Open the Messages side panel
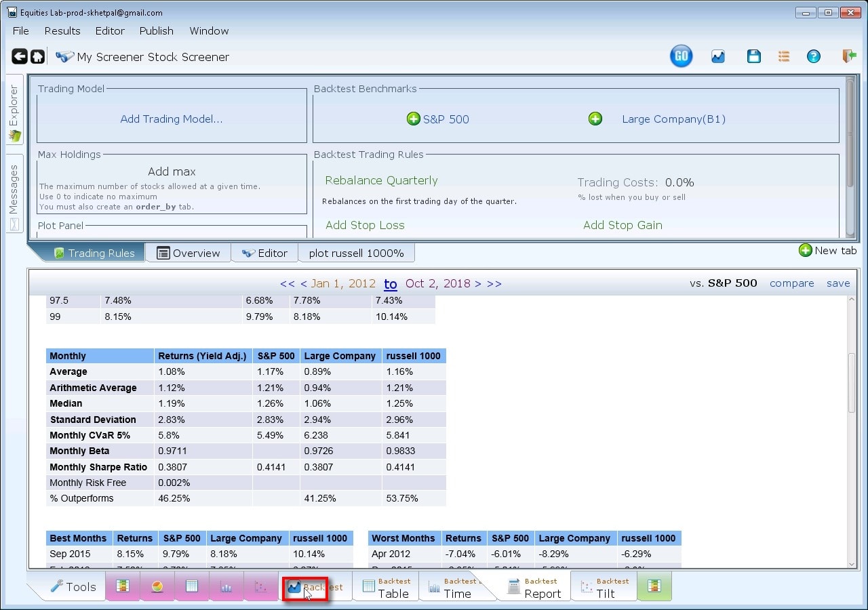 pyautogui.click(x=14, y=193)
